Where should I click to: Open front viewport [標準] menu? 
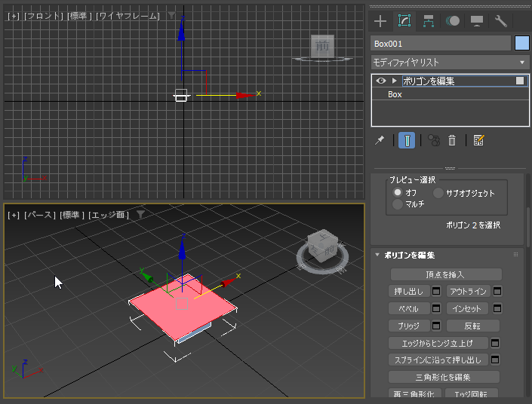tap(79, 16)
